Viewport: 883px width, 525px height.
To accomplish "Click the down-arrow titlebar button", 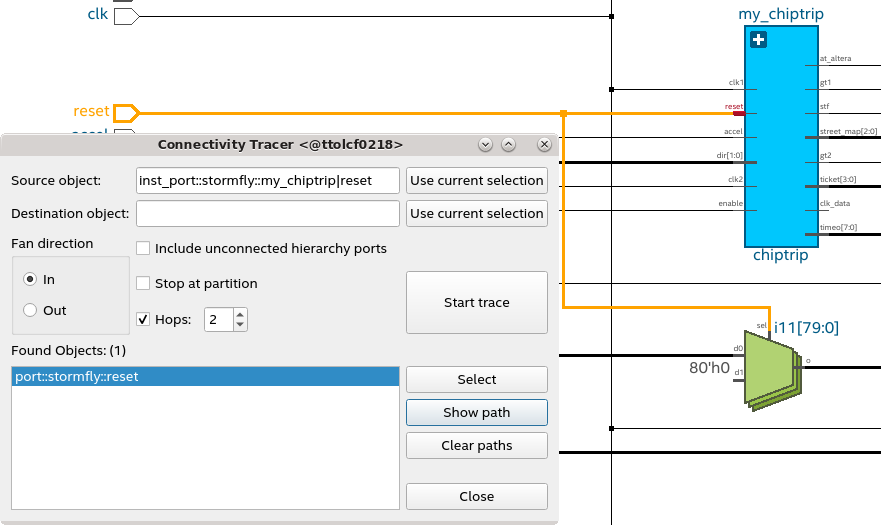I will click(485, 145).
